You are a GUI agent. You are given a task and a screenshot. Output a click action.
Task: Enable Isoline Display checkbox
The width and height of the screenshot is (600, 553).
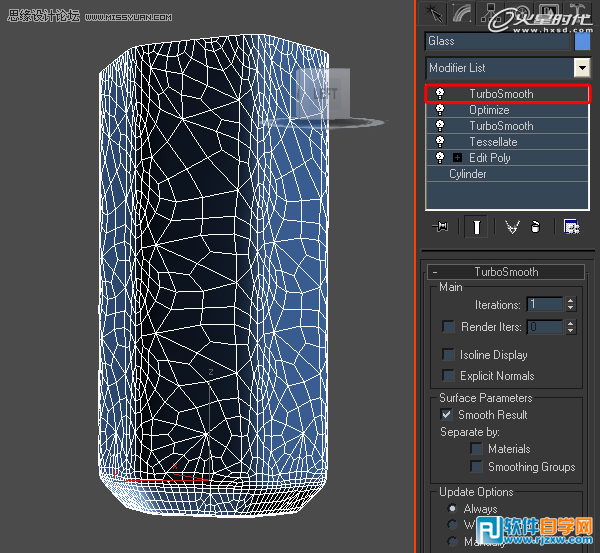click(x=448, y=355)
